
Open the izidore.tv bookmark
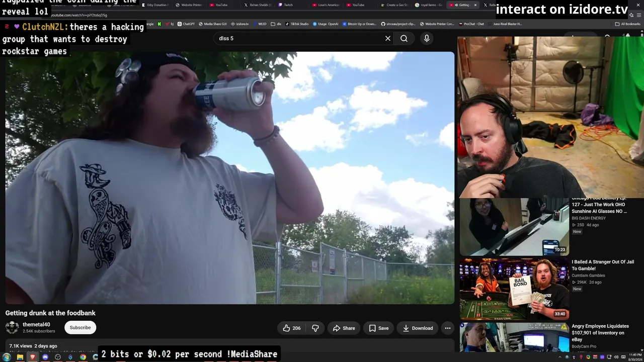240,24
